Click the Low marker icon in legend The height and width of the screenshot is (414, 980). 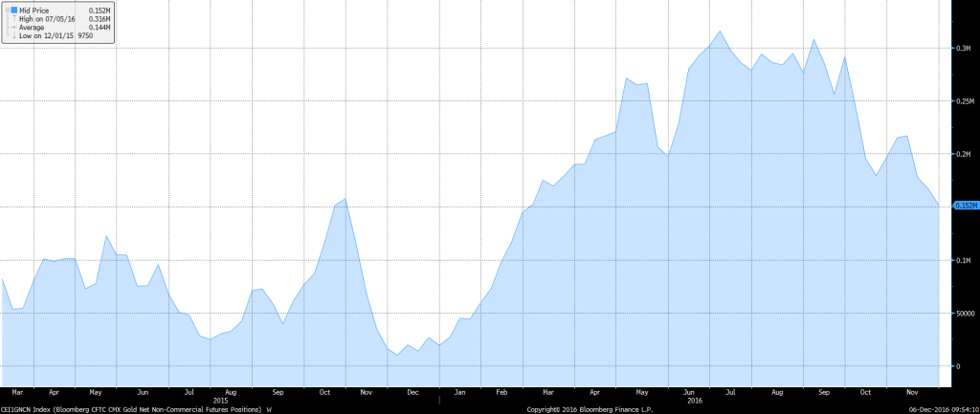(x=14, y=35)
